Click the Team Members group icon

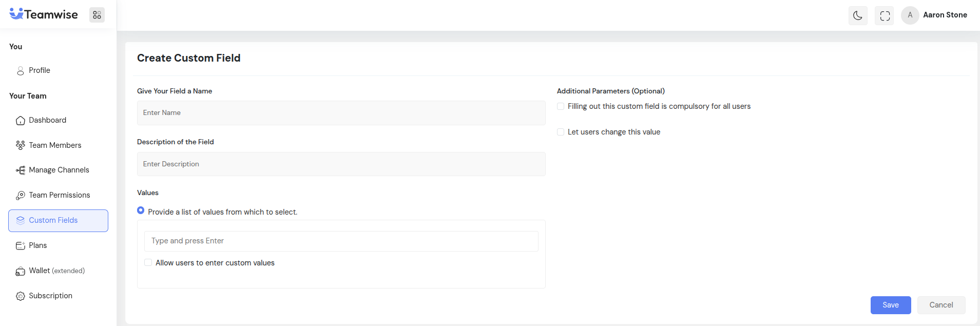[x=21, y=145]
